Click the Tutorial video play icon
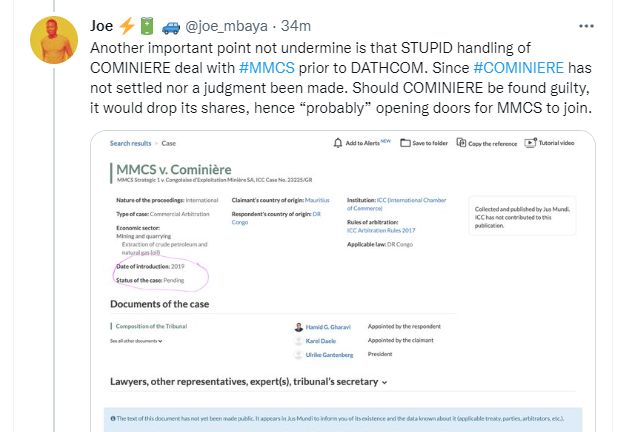Screen dimensions: 627x432 pyautogui.click(x=530, y=143)
